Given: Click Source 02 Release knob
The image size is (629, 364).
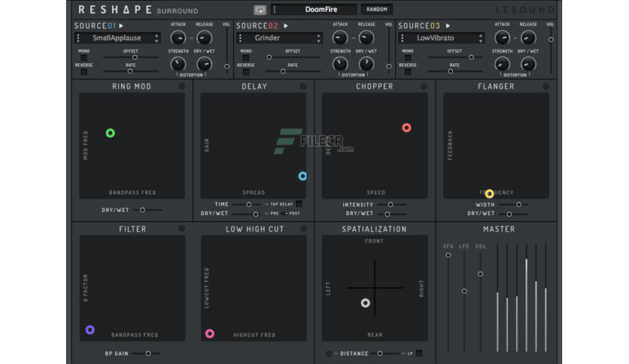Looking at the screenshot, I should (x=366, y=38).
